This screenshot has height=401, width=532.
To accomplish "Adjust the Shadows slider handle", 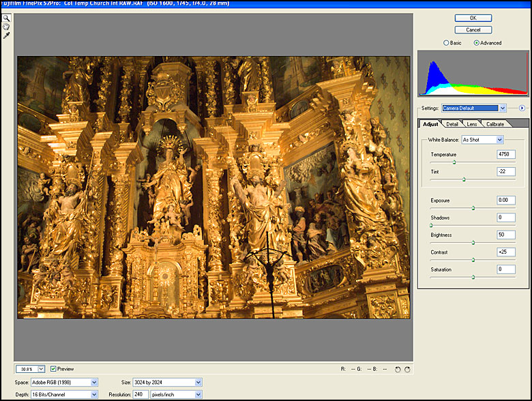I will point(431,225).
